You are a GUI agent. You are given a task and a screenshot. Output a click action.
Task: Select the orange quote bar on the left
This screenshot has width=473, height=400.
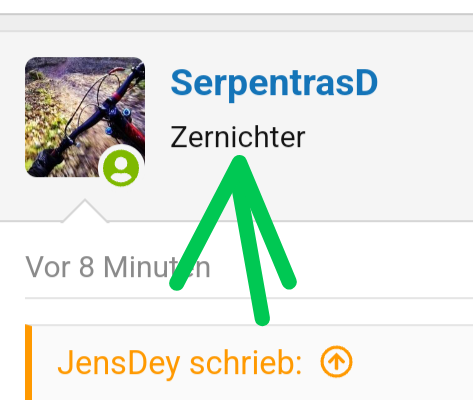(29, 362)
